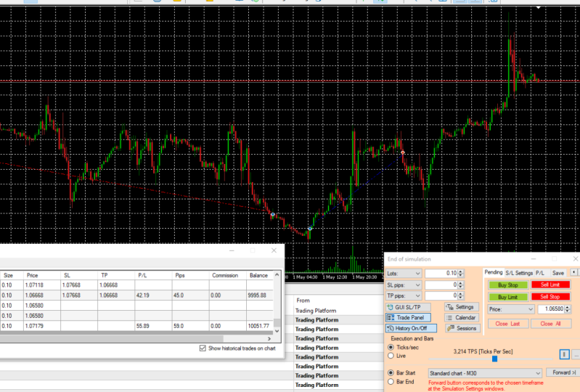Image resolution: width=580 pixels, height=392 pixels.
Task: Click the Forward >| button
Action: (x=565, y=372)
